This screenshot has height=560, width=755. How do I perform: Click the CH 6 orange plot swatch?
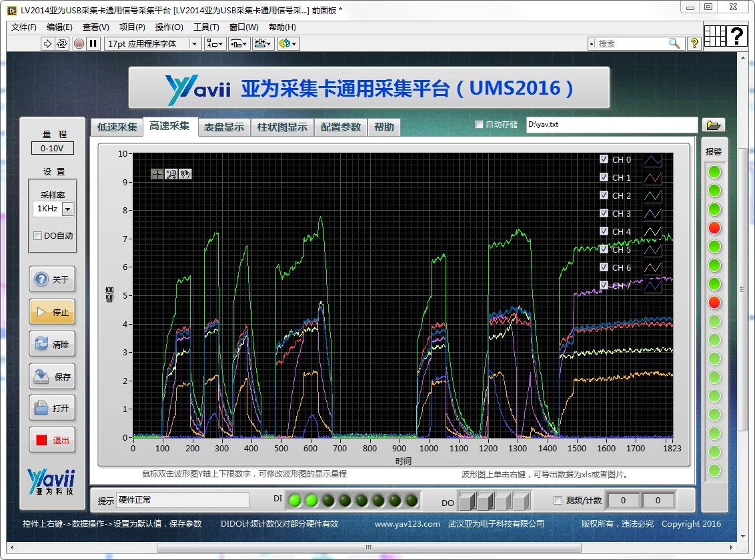tap(652, 267)
